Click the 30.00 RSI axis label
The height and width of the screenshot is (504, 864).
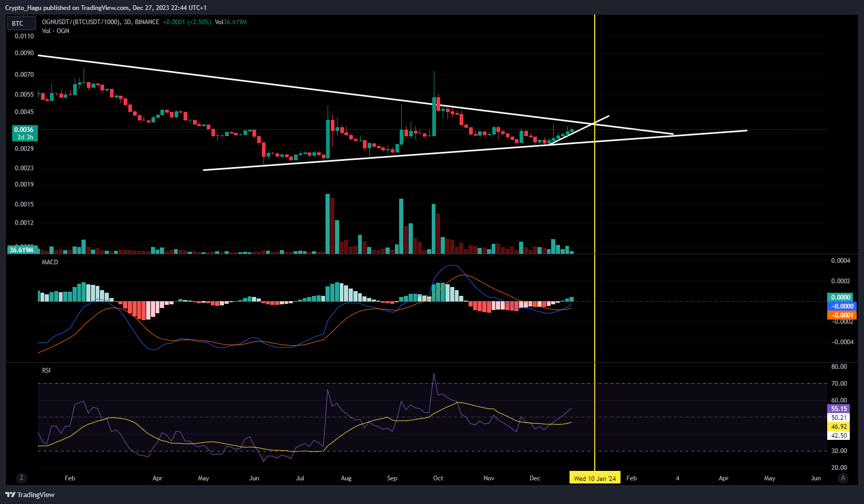pos(839,451)
